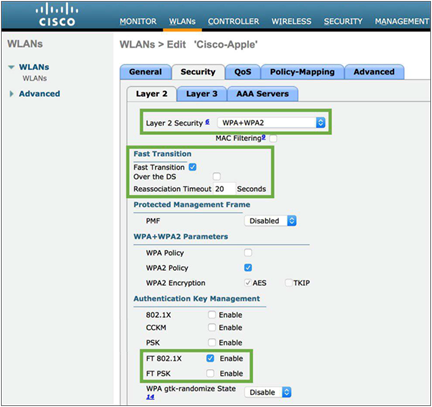
Task: Click the Protected Management Frame heading
Action: [x=192, y=205]
